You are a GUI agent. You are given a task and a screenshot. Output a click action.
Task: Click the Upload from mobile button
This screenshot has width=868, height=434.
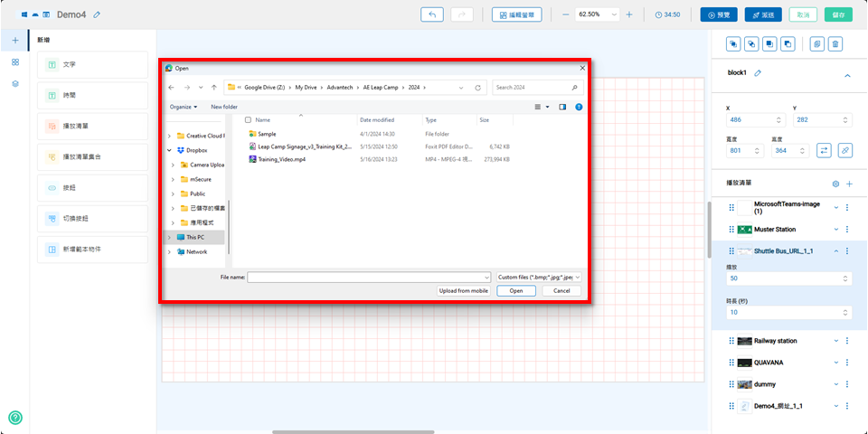(x=464, y=291)
